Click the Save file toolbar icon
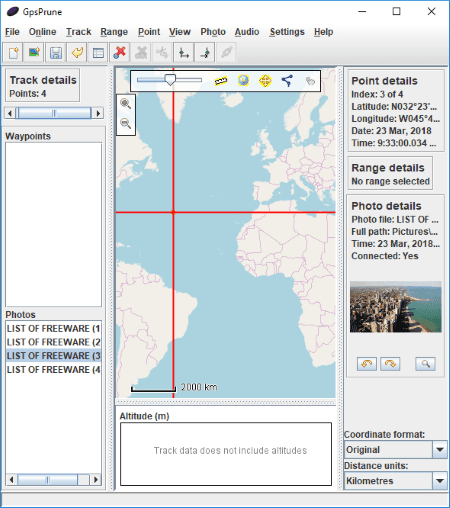450x508 pixels. tap(56, 53)
